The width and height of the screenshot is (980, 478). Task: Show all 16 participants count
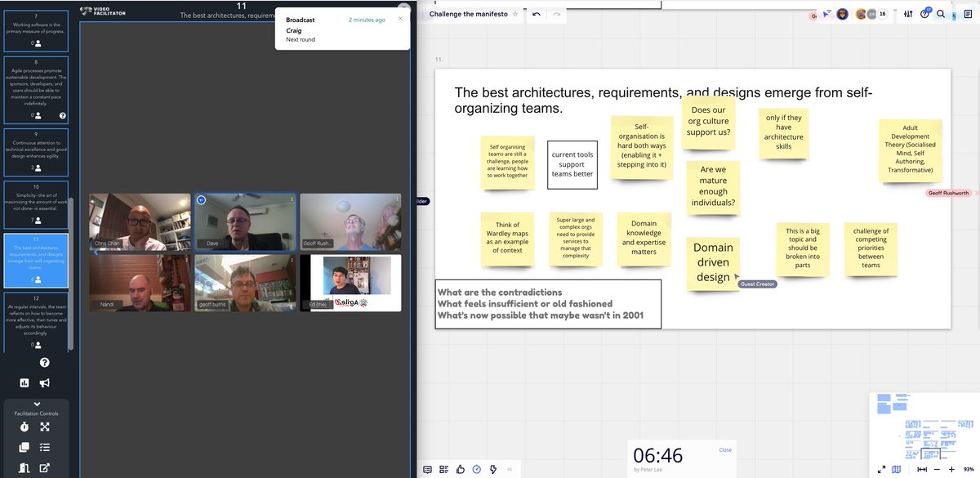[882, 14]
